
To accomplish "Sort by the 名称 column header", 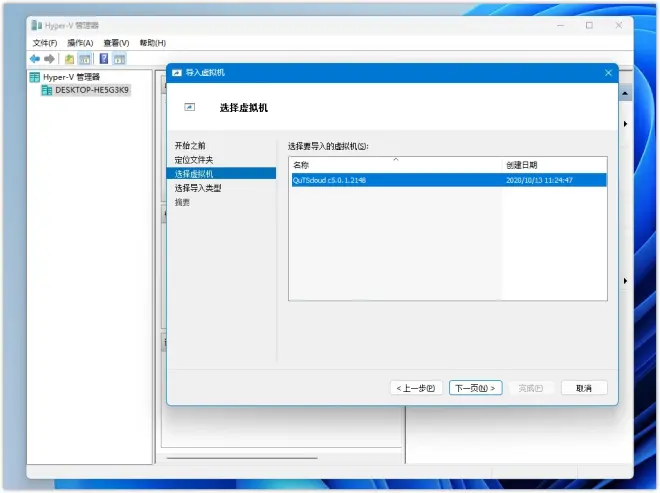I will tap(395, 165).
